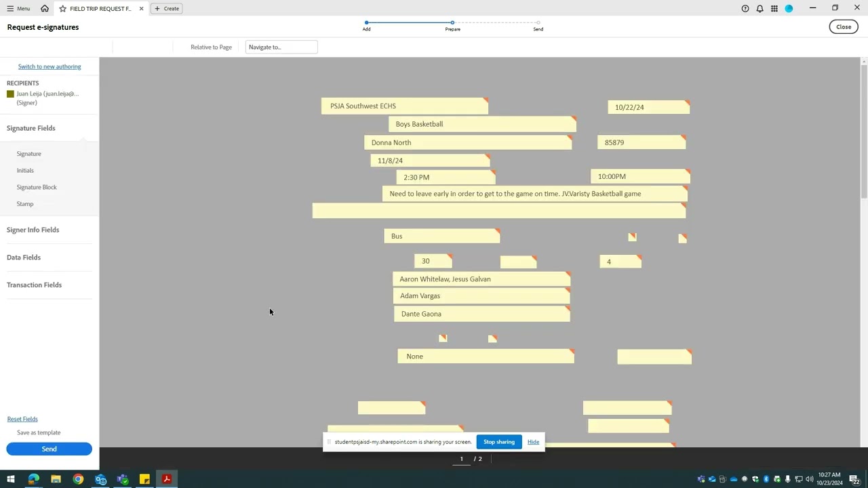Click Switch to new authoring link
868x488 pixels.
[50, 66]
